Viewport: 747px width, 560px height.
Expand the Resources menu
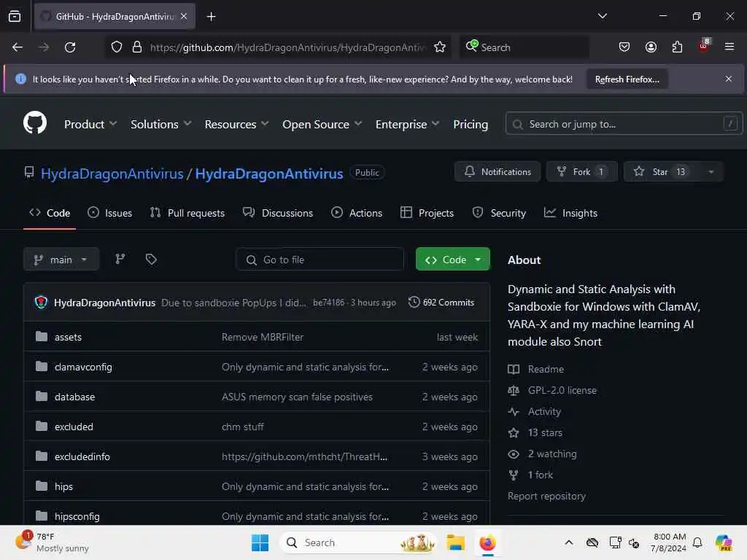[x=237, y=124]
